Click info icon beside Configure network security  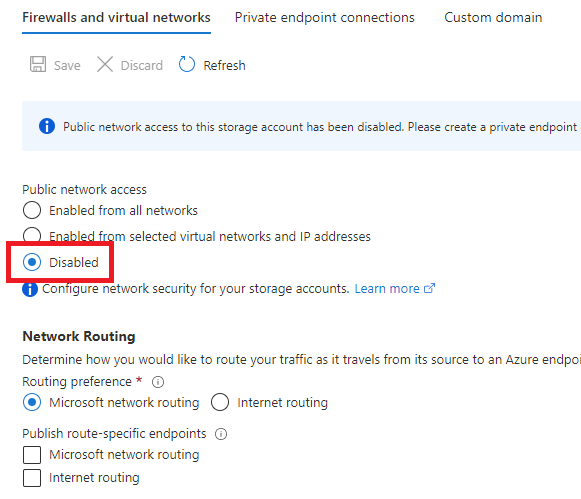click(x=30, y=289)
